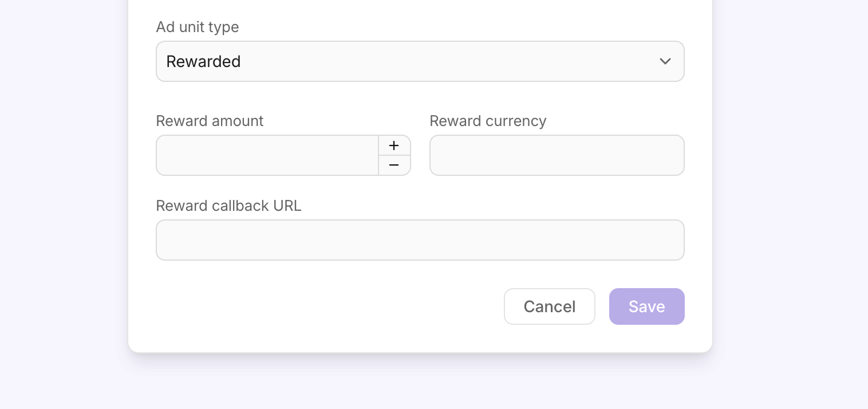Click the Ad unit type label
This screenshot has height=409, width=868.
click(198, 27)
